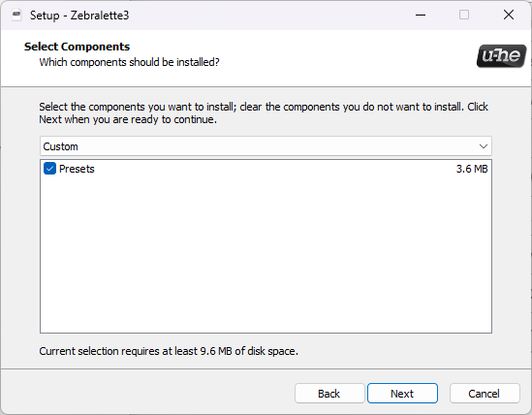Select the Presets component label
The height and width of the screenshot is (415, 532).
[77, 169]
